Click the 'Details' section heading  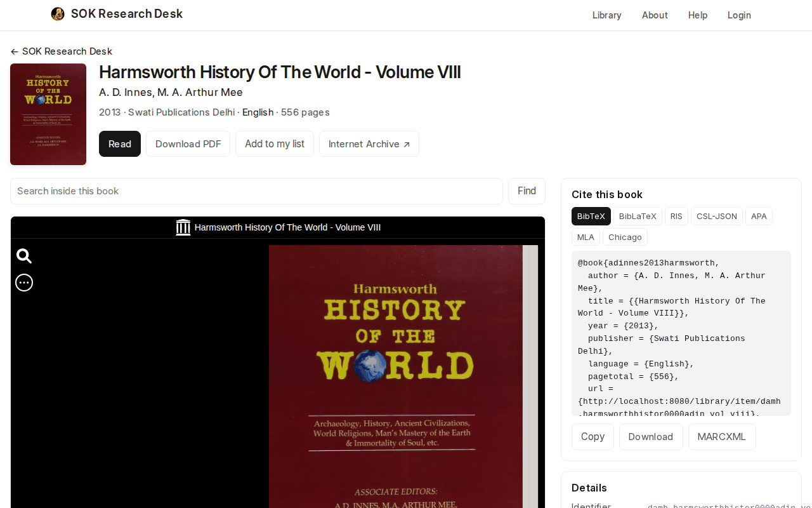click(589, 488)
